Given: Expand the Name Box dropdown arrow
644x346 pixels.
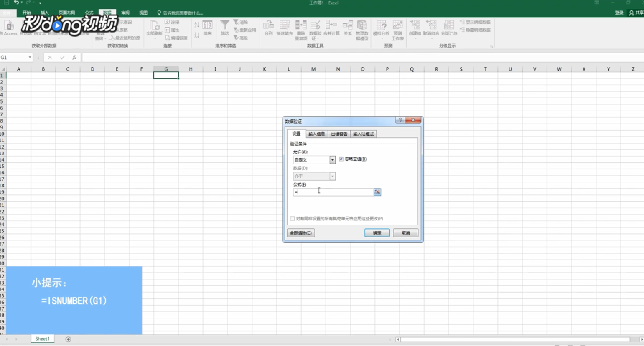Looking at the screenshot, I should coord(30,58).
